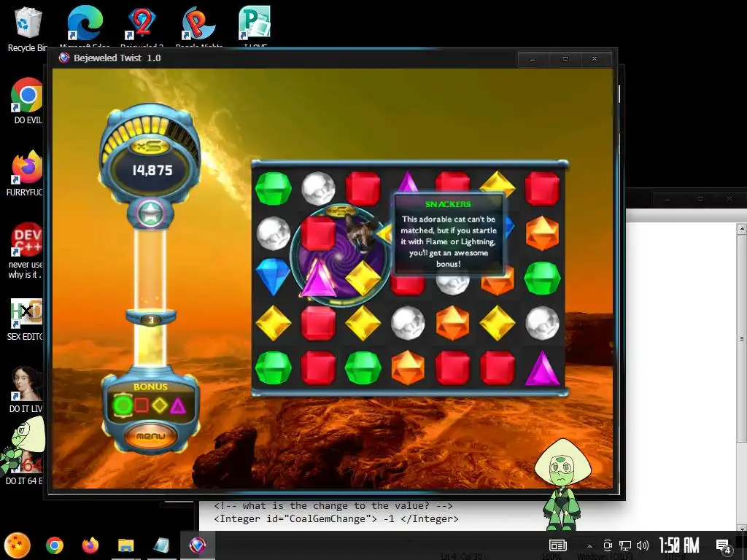This screenshot has height=560, width=747.
Task: Minimize the Bejeweled Twist window
Action: 533,59
